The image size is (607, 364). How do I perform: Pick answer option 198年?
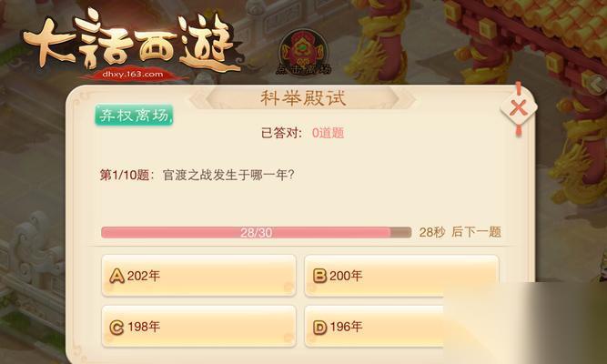pos(198,327)
